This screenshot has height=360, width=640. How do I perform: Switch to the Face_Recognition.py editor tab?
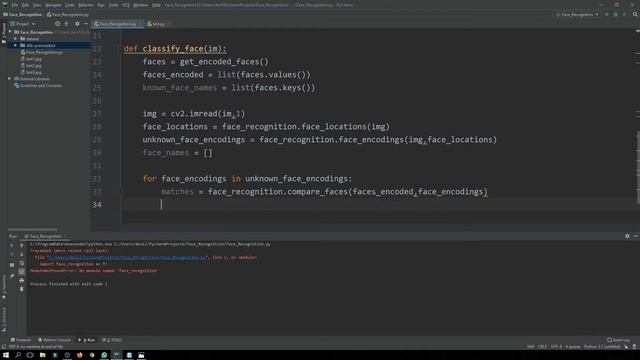point(116,24)
